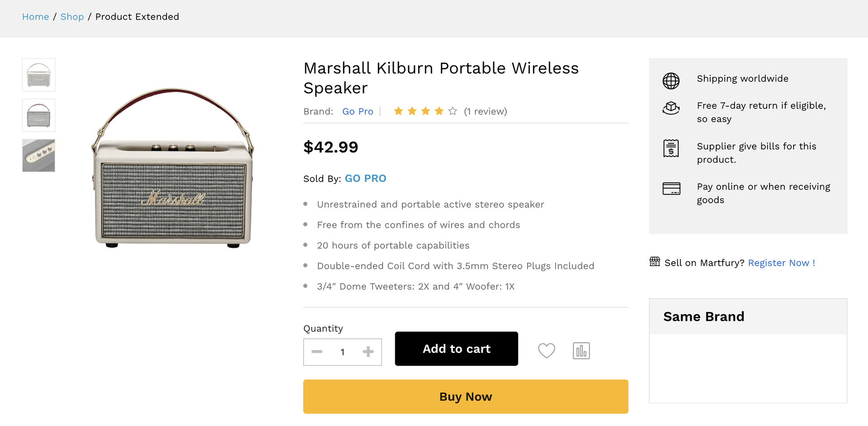The image size is (868, 426).
Task: Click the free return box icon
Action: (x=671, y=108)
